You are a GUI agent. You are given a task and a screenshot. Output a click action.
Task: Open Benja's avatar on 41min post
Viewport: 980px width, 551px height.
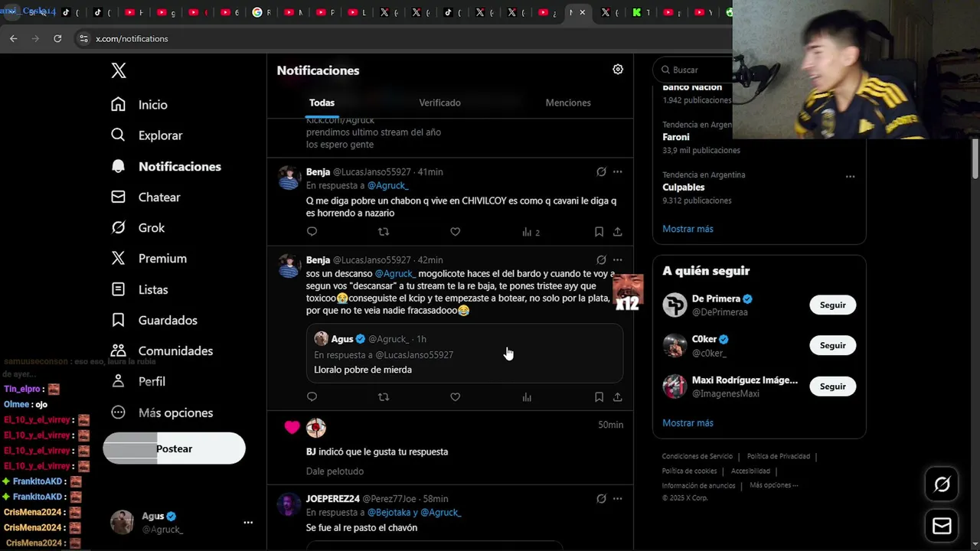[x=289, y=178]
